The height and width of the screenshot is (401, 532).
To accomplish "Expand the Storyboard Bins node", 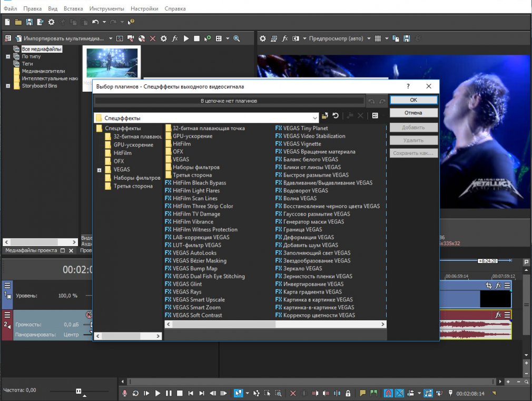I will 8,86.
